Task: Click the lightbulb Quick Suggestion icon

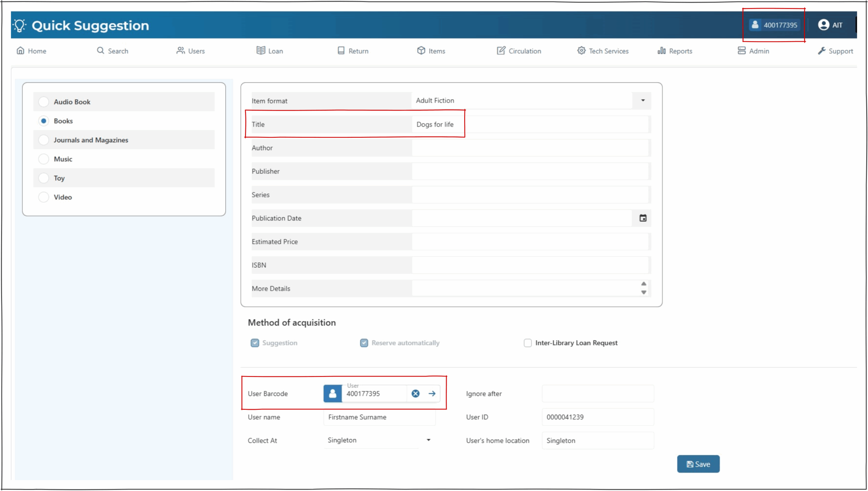Action: 20,25
